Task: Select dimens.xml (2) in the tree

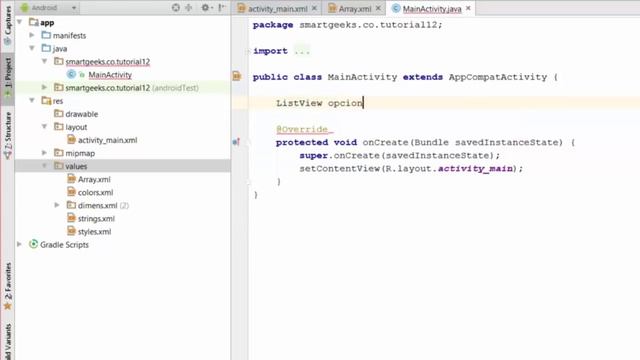Action: (x=103, y=205)
